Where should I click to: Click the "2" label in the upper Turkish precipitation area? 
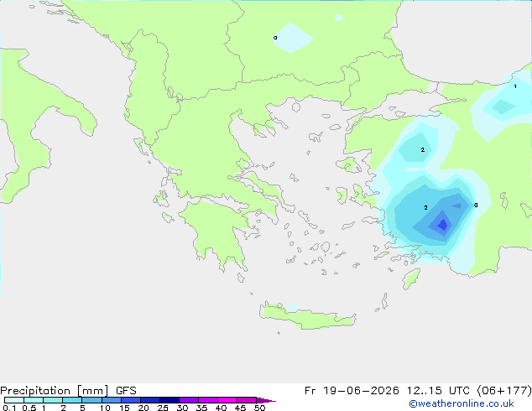422,149
